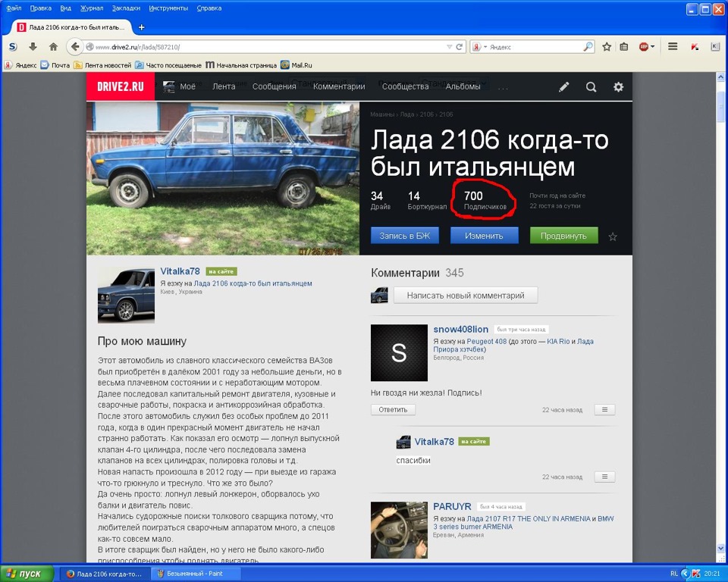Open Комментарии in Drive2 navigation

click(339, 86)
